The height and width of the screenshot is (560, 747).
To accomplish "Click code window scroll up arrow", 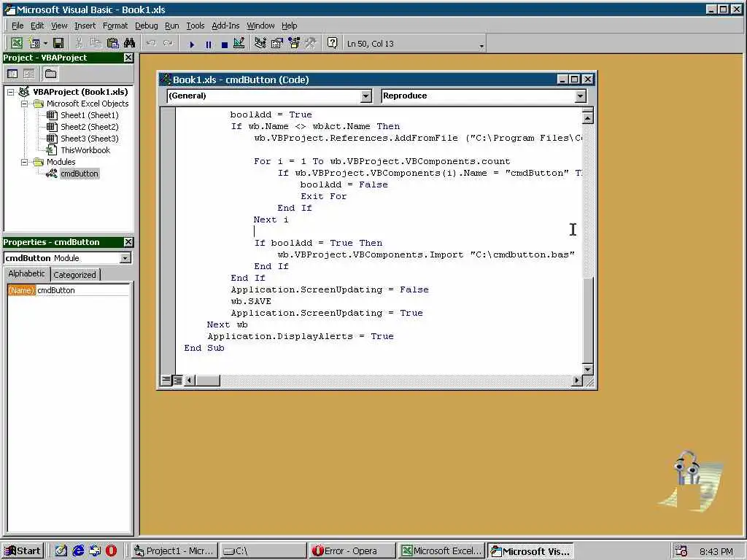I will (588, 117).
